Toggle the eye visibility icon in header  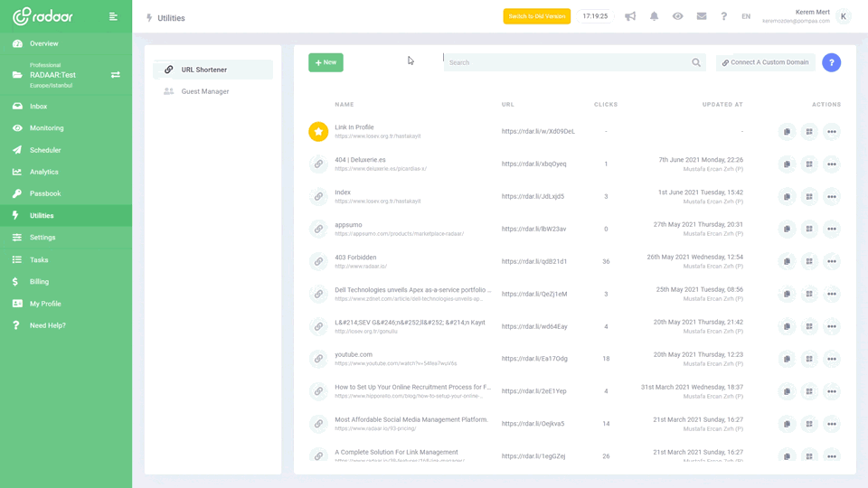[677, 16]
